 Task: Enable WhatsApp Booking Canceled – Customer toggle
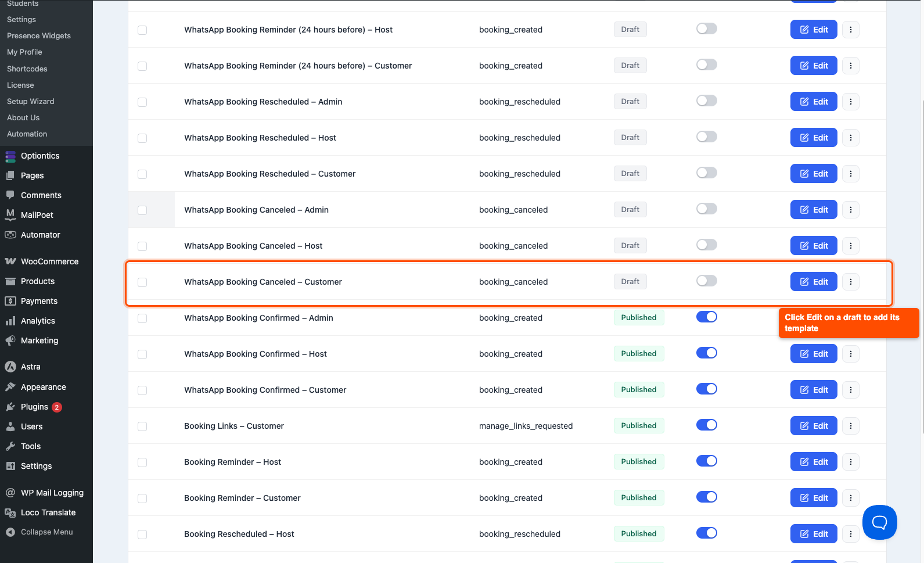point(707,281)
